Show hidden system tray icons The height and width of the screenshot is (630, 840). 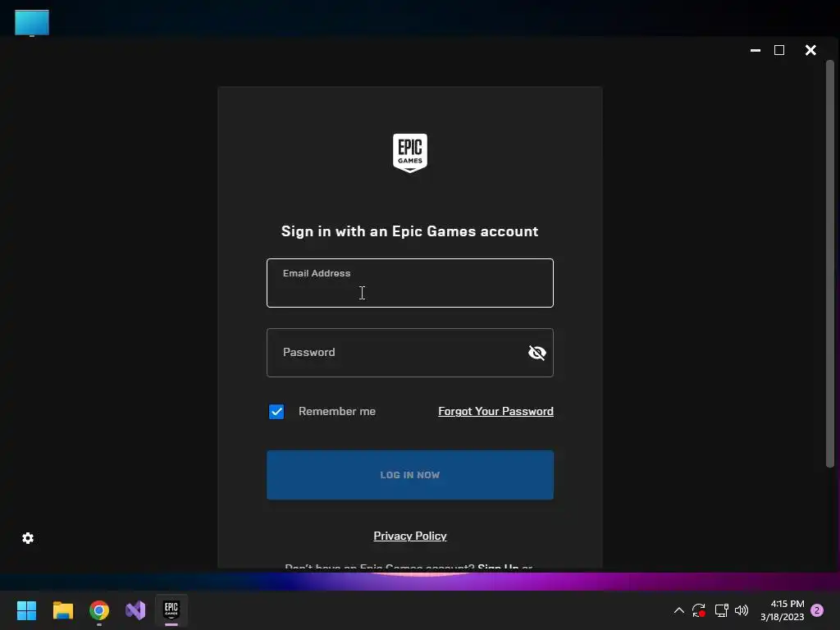click(678, 610)
